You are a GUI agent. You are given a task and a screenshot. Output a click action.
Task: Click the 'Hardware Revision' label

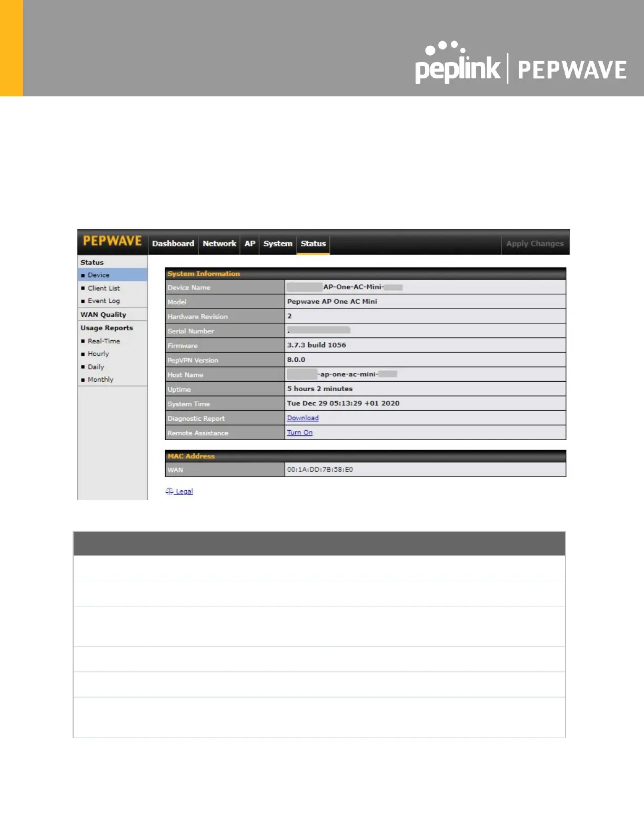[x=197, y=316]
